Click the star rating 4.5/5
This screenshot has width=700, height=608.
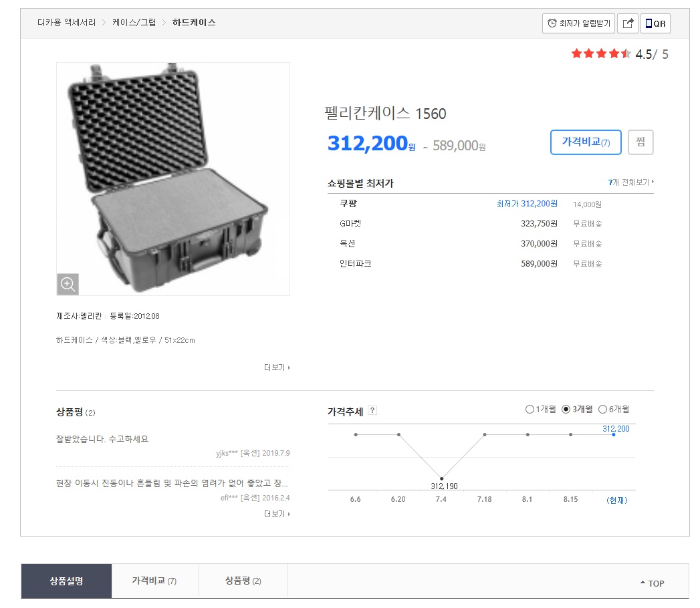tap(620, 54)
